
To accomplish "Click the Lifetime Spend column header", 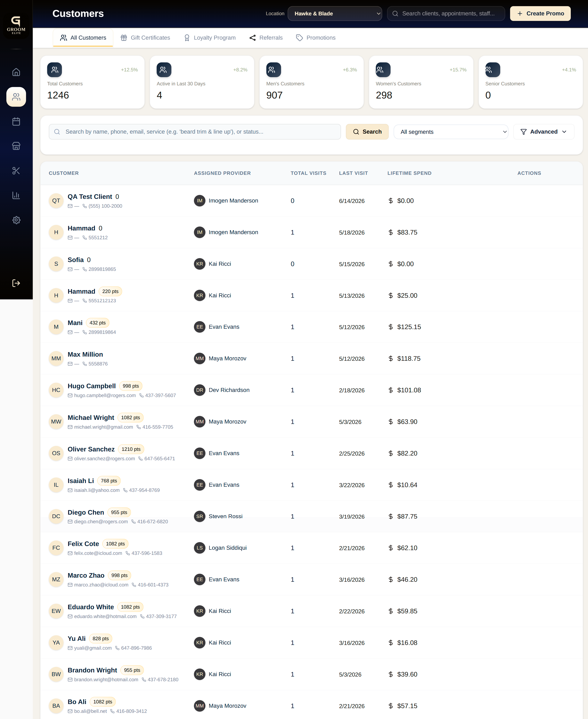I will click(409, 173).
